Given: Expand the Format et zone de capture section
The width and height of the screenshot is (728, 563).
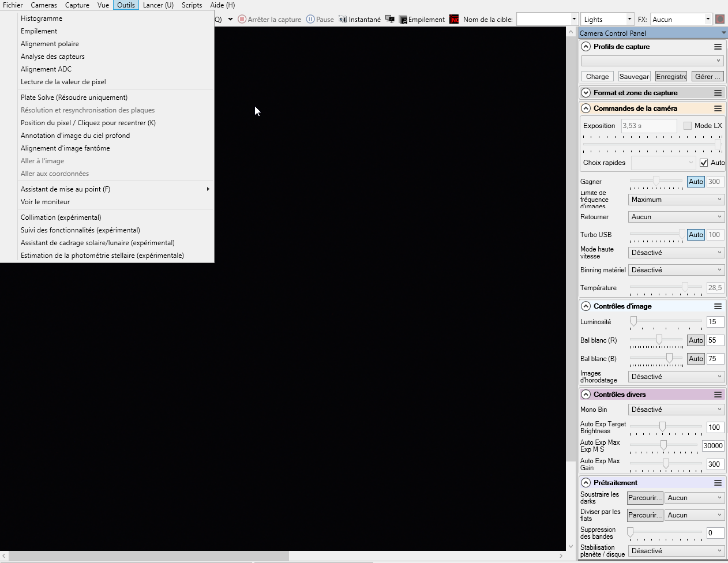Looking at the screenshot, I should (x=586, y=93).
